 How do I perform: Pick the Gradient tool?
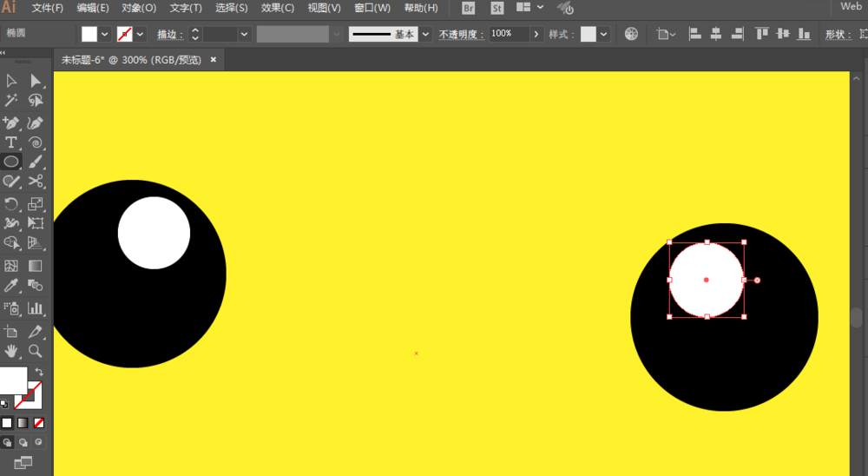[x=36, y=266]
